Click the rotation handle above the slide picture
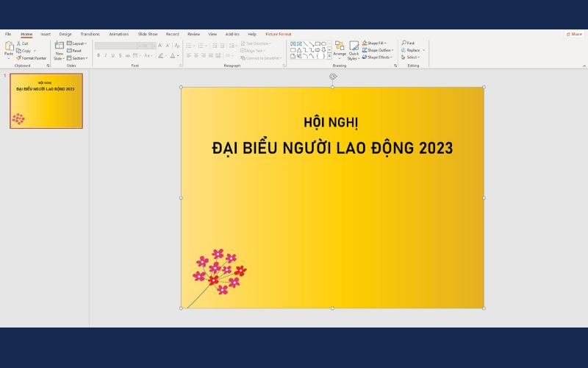This screenshot has width=588, height=368. pos(333,77)
